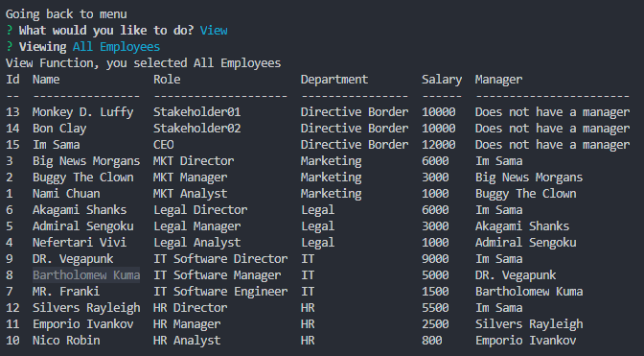This screenshot has height=356, width=644.
Task: Select the name "MR. Franki"
Action: (x=66, y=292)
